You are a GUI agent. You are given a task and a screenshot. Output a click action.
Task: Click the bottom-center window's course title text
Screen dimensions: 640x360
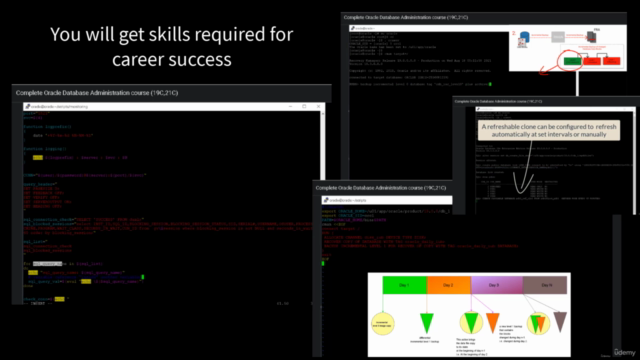tap(381, 188)
